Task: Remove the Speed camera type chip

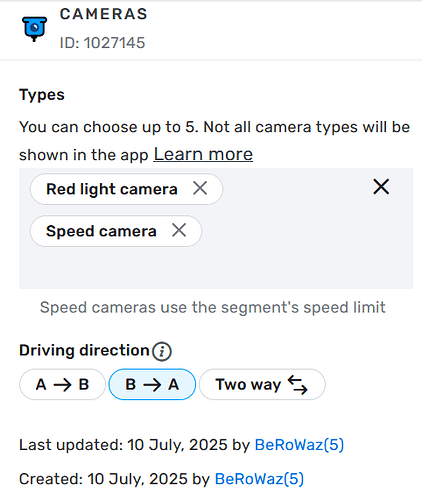Action: (179, 230)
